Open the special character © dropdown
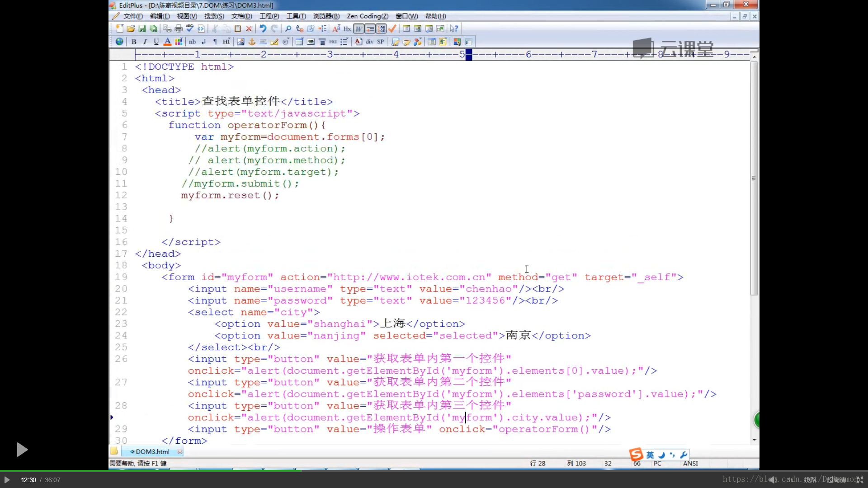Viewport: 868px width, 488px height. (x=286, y=42)
